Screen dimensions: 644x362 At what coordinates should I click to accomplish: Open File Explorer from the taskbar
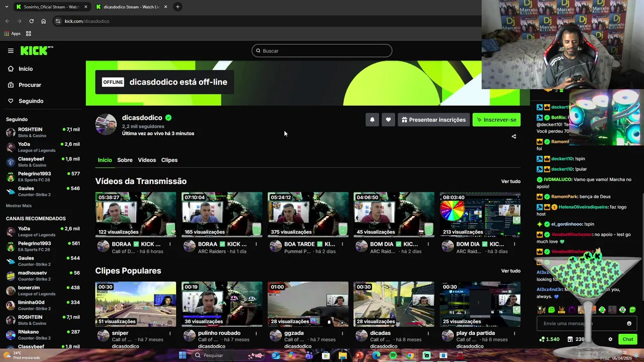pos(343,355)
